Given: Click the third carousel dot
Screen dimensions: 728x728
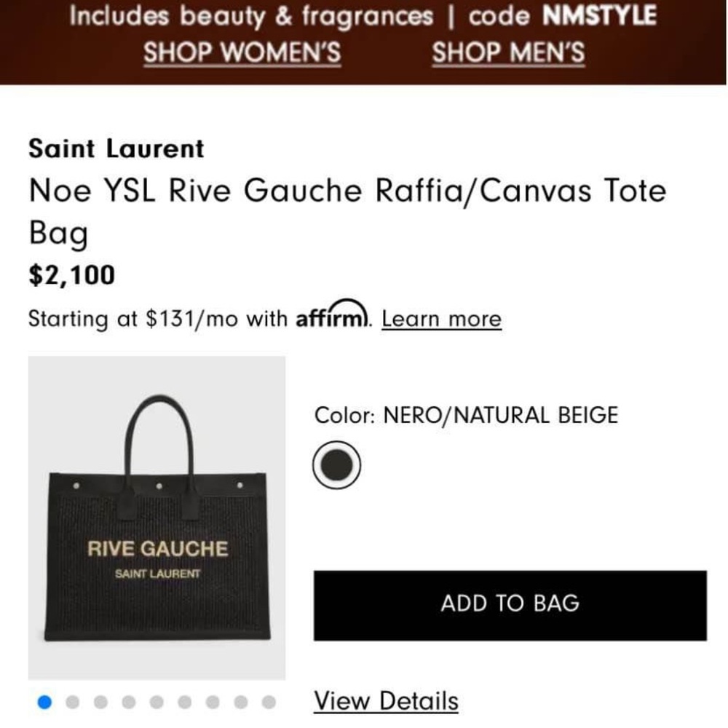Looking at the screenshot, I should click(100, 701).
